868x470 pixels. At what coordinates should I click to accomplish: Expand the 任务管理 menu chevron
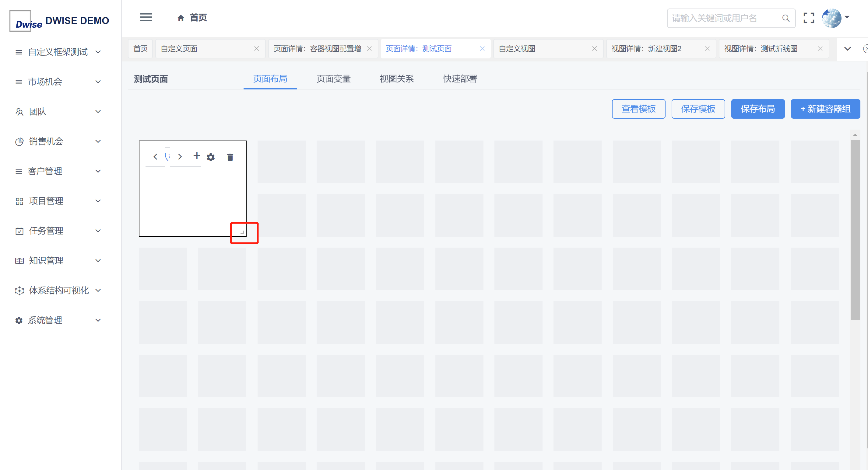[98, 231]
